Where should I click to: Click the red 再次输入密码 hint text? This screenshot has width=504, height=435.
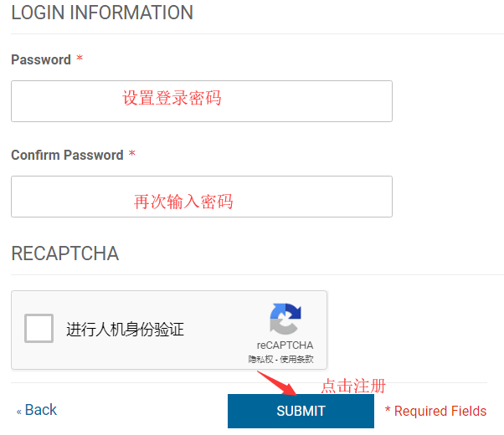183,202
